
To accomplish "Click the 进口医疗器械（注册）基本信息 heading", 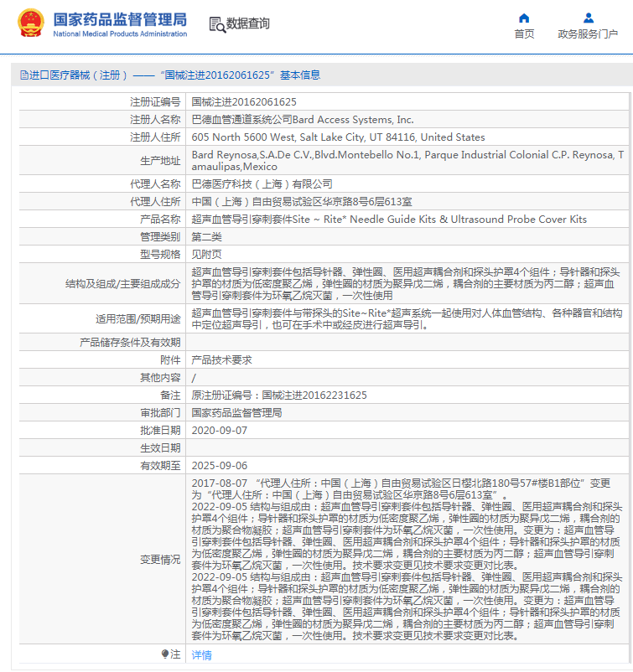I will click(170, 75).
